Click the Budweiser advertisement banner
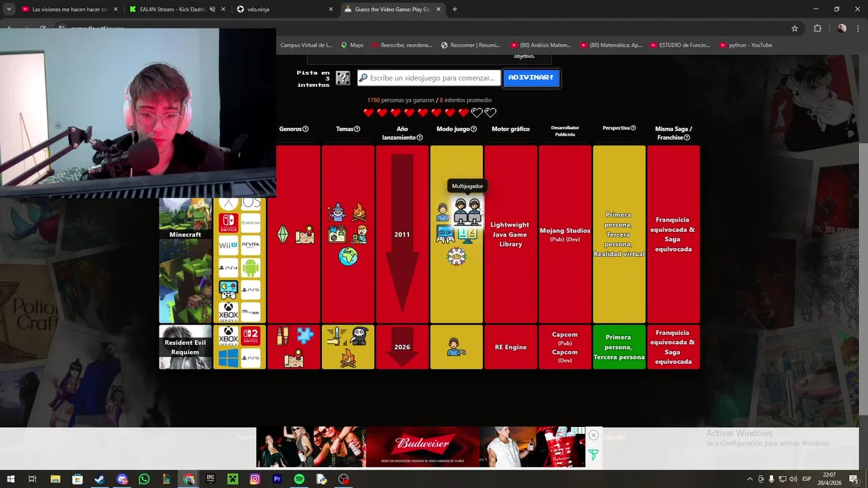This screenshot has width=868, height=488. point(420,447)
